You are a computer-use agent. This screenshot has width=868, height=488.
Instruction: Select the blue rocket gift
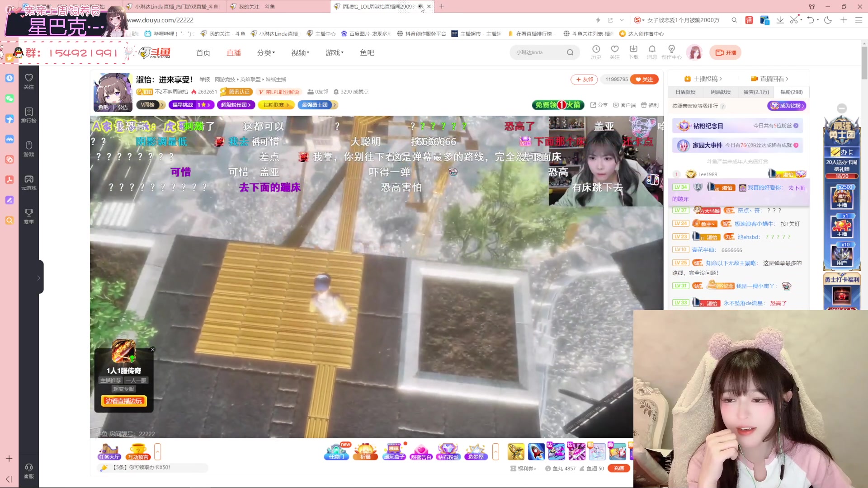coord(536,451)
